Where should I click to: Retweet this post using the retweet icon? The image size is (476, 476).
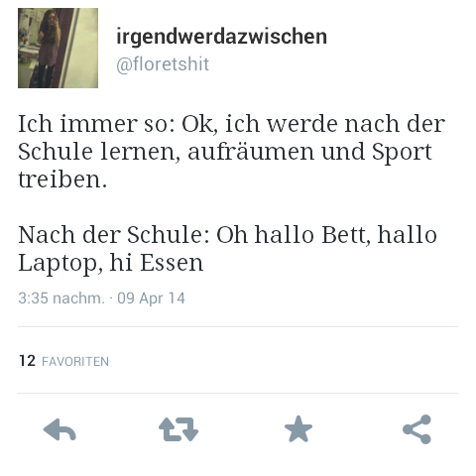[x=178, y=429]
